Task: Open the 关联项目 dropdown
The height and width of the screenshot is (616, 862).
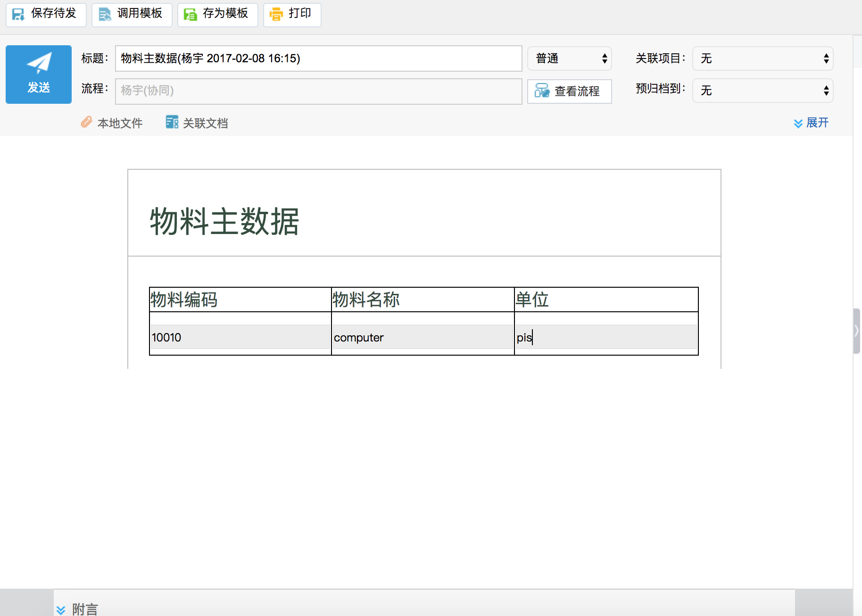Action: (763, 58)
